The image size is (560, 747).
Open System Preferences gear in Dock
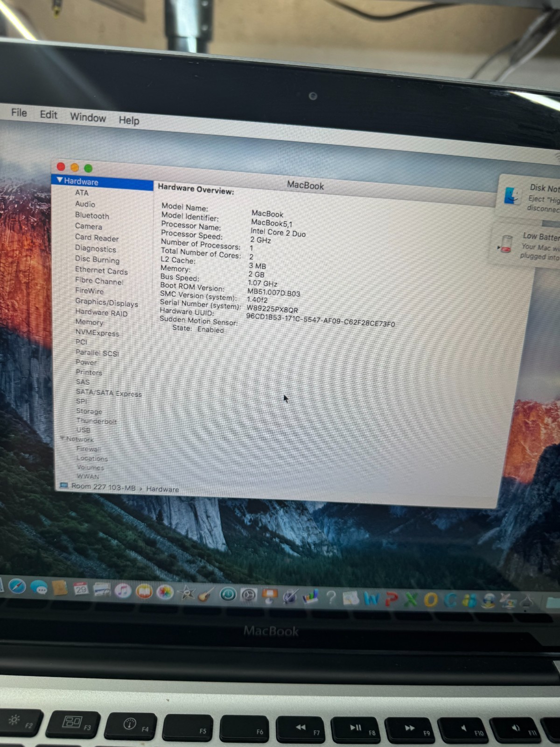coord(249,595)
